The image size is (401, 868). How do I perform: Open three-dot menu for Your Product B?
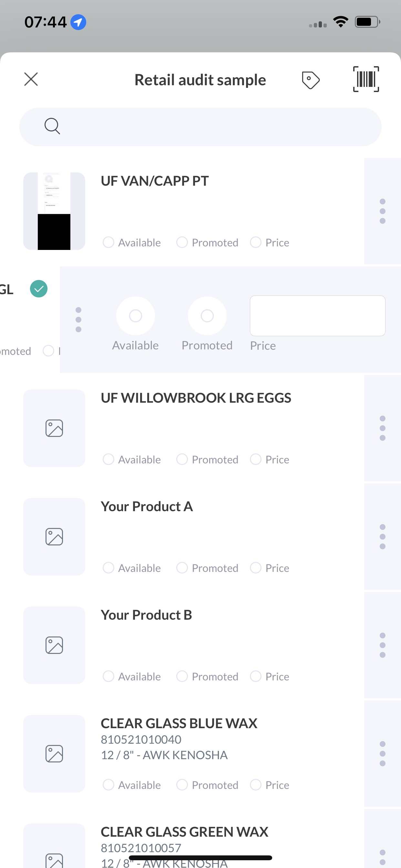383,645
